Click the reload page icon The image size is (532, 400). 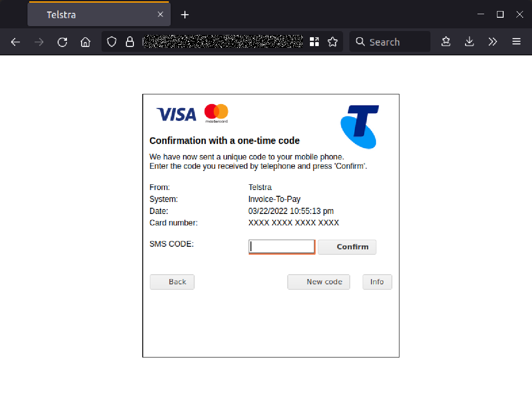point(62,41)
